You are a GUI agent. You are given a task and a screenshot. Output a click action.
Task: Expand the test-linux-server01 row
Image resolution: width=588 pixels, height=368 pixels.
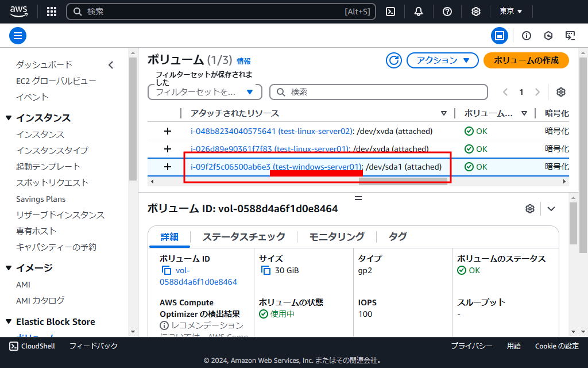pos(168,149)
